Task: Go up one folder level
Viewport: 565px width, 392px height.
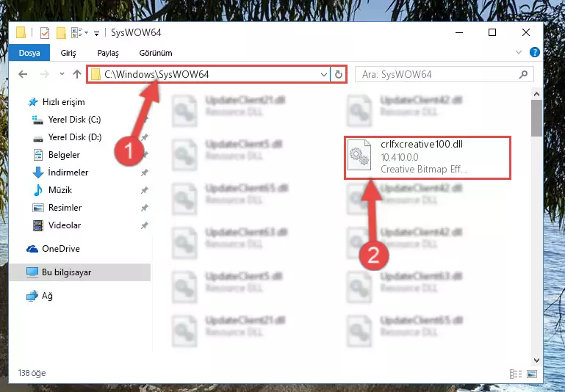Action: (x=76, y=74)
